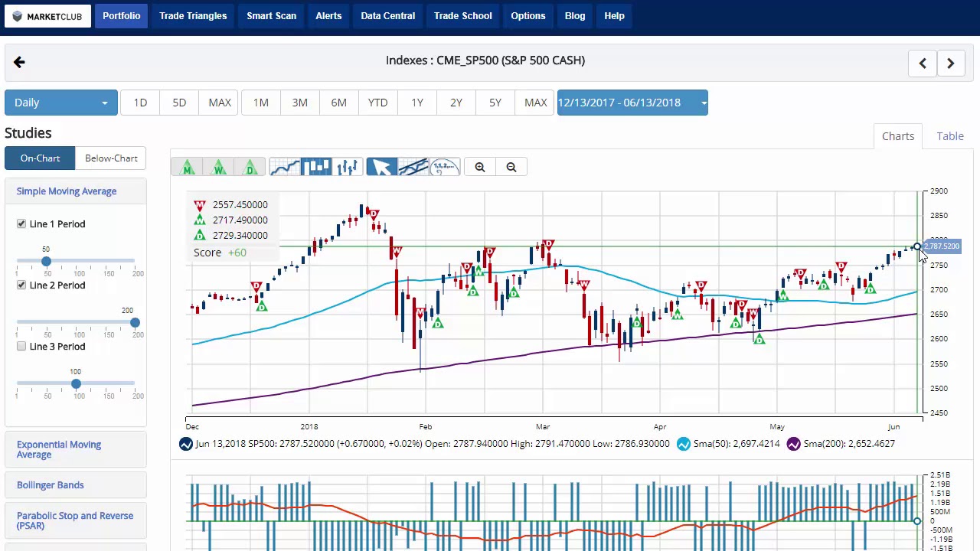Click green weekly triangle at 2717.49
This screenshot has height=551, width=980.
[x=200, y=220]
